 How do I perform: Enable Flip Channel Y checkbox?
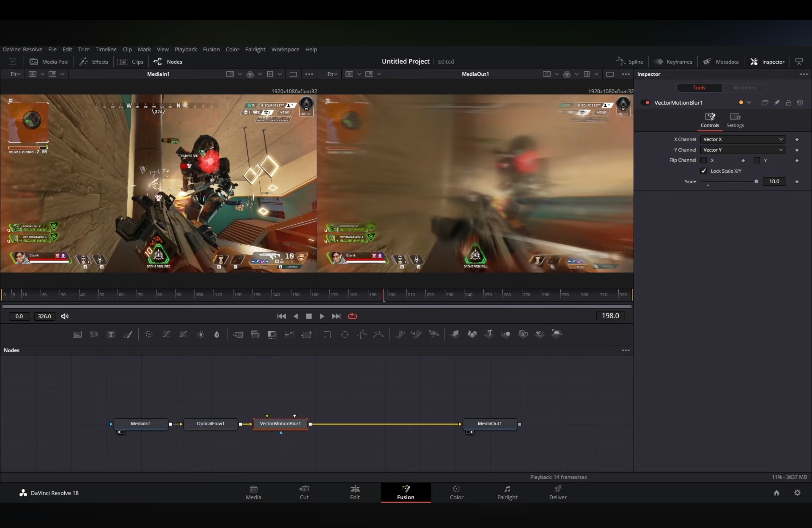coord(757,160)
